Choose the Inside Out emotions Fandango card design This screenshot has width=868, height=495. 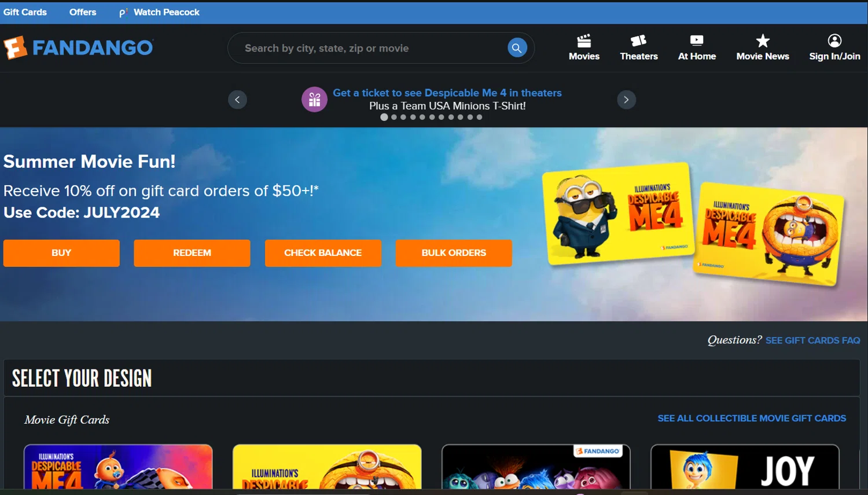coord(536,467)
